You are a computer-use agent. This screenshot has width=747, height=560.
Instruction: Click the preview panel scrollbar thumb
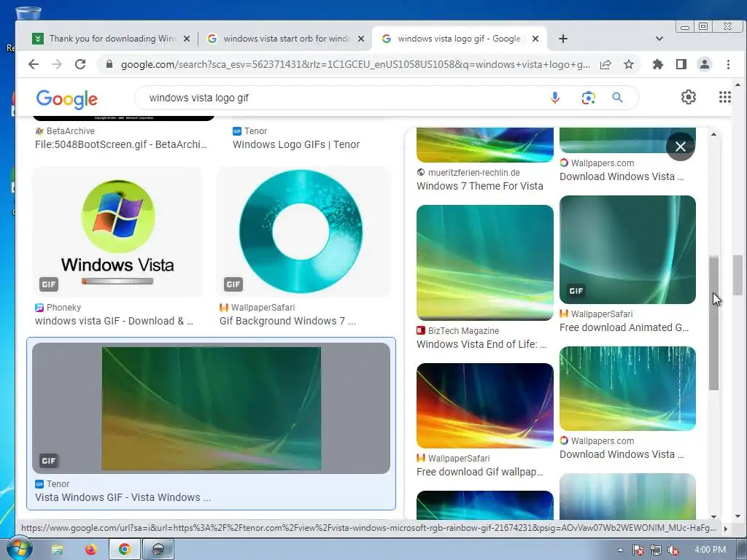(x=713, y=323)
